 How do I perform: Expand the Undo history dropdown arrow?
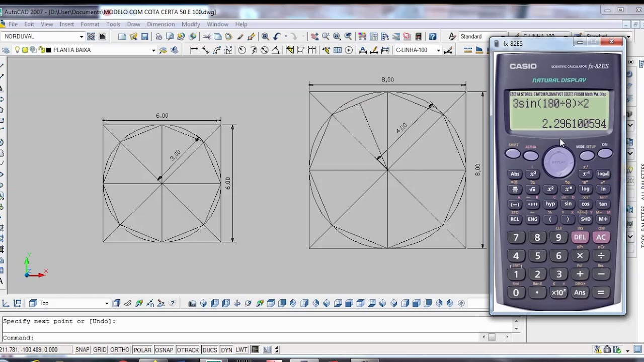[x=285, y=37]
